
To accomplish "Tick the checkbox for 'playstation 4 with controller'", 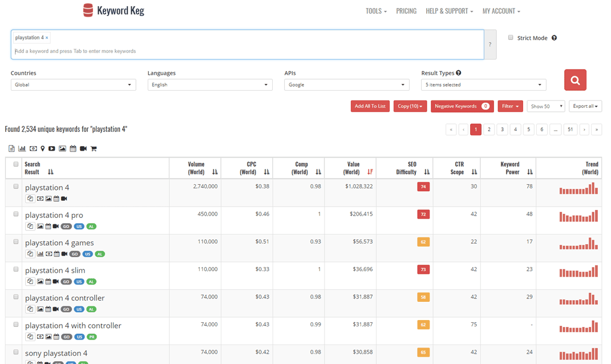I will click(16, 325).
